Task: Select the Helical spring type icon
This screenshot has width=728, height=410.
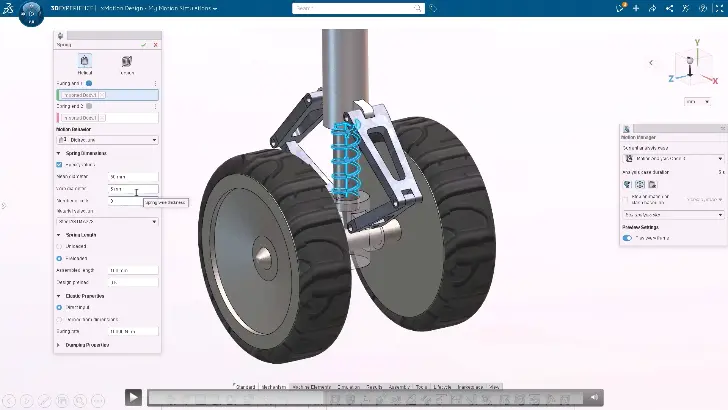Action: 84,62
